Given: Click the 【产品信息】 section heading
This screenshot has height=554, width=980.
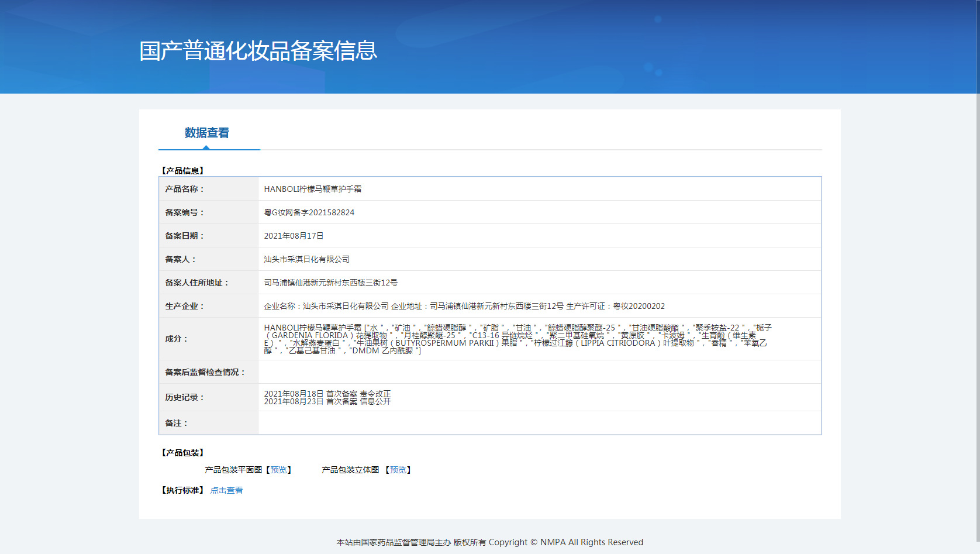Looking at the screenshot, I should (182, 171).
